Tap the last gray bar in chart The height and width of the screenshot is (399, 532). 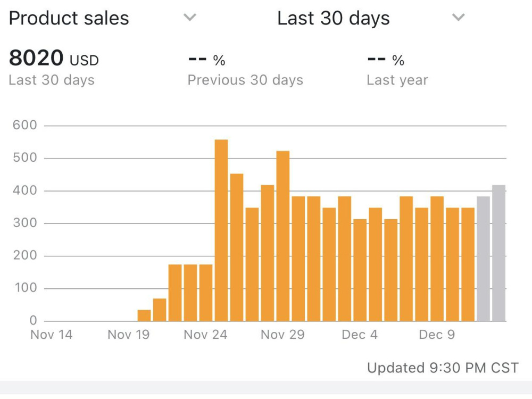pos(499,253)
